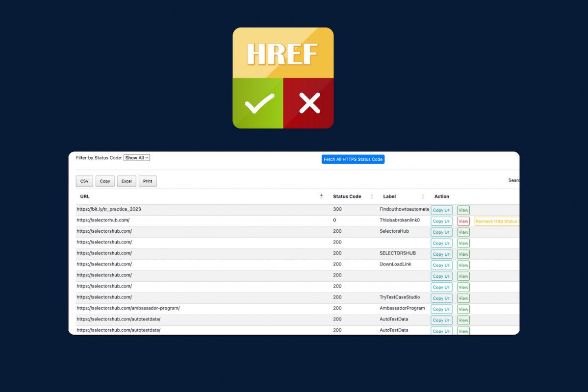View the bit.ly/tr_practice_2023 link

click(x=463, y=210)
